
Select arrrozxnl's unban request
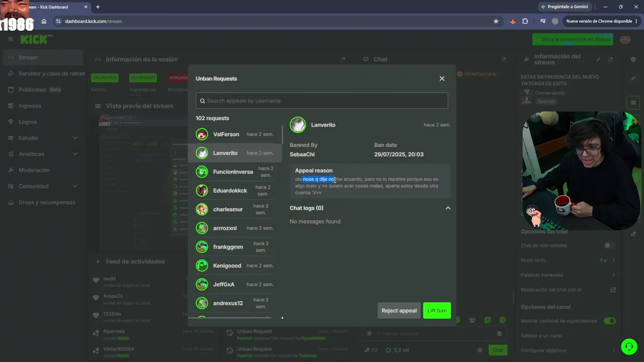point(235,228)
